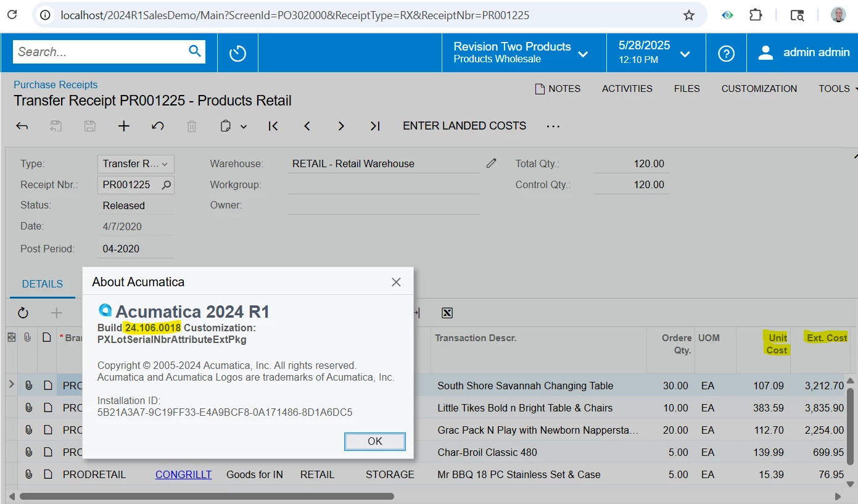Click OK in the About dialog
858x504 pixels.
(x=375, y=441)
